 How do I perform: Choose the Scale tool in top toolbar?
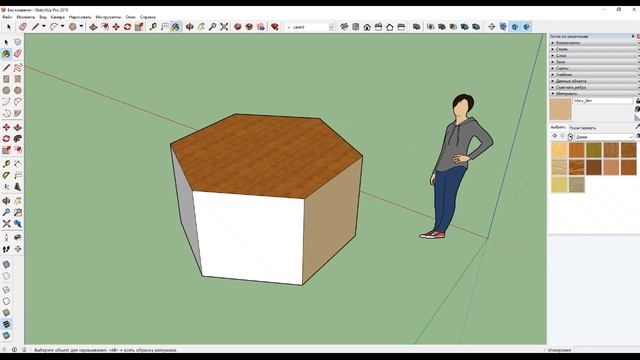coord(139,27)
